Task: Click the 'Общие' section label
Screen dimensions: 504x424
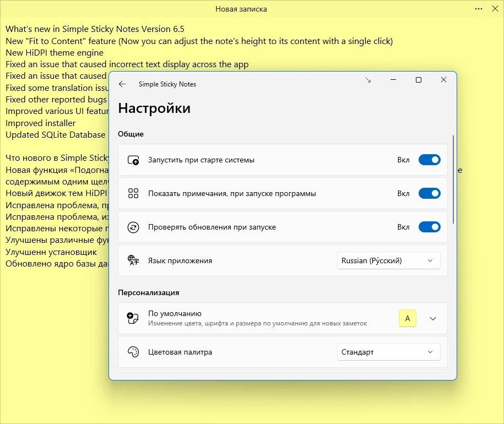Action: click(131, 134)
